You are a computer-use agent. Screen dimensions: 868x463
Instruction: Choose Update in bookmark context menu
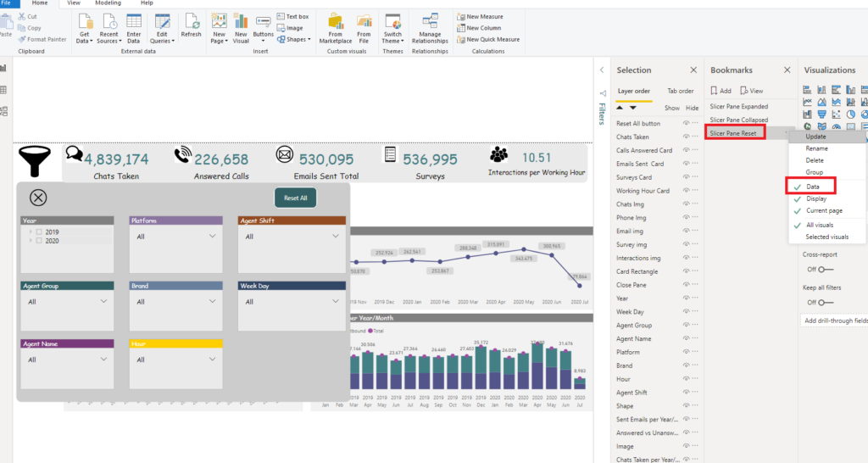(827, 137)
